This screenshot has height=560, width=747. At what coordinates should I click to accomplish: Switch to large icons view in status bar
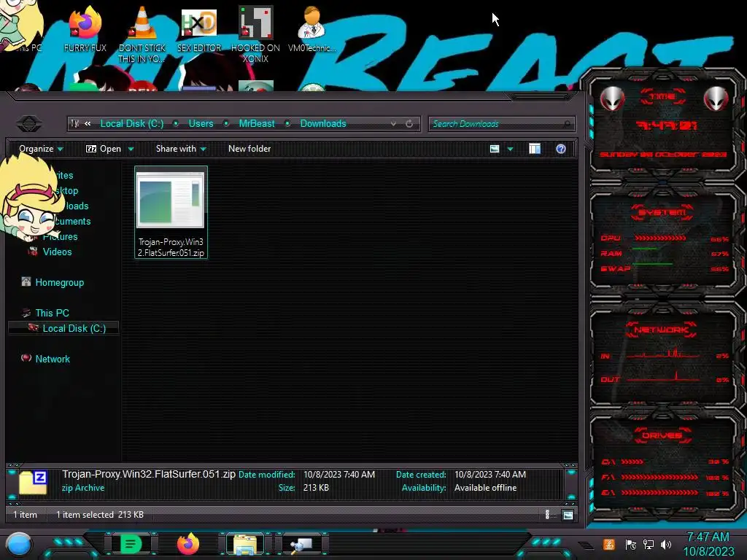pos(568,515)
